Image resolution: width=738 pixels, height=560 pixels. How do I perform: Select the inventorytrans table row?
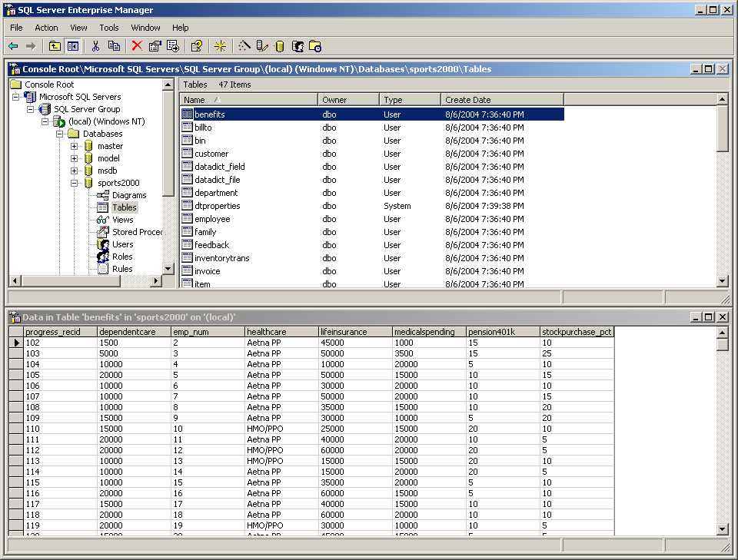372,257
